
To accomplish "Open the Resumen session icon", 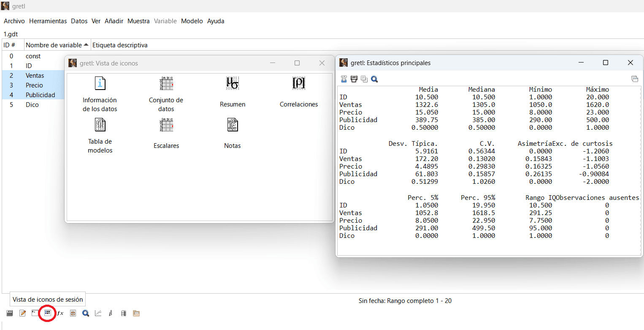I will 233,91.
